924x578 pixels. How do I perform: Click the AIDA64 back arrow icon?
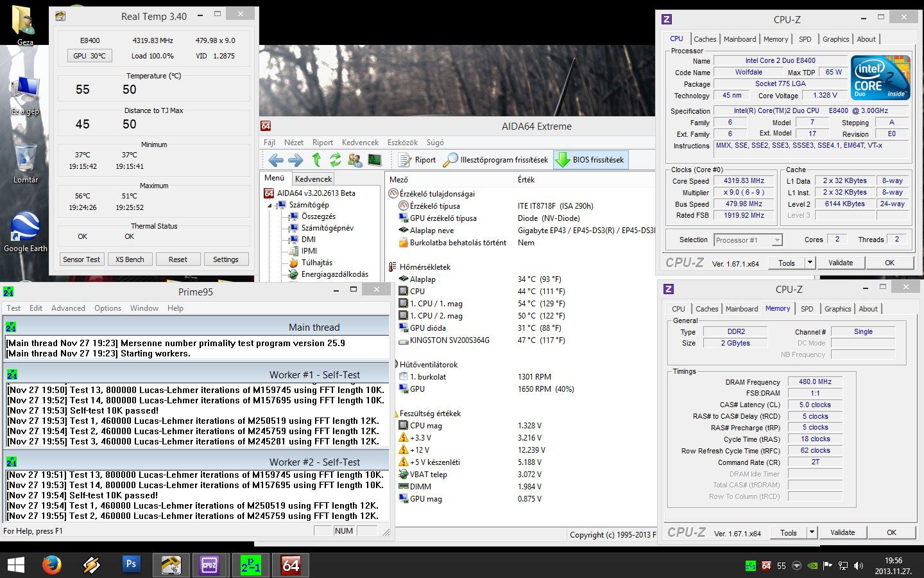coord(276,160)
